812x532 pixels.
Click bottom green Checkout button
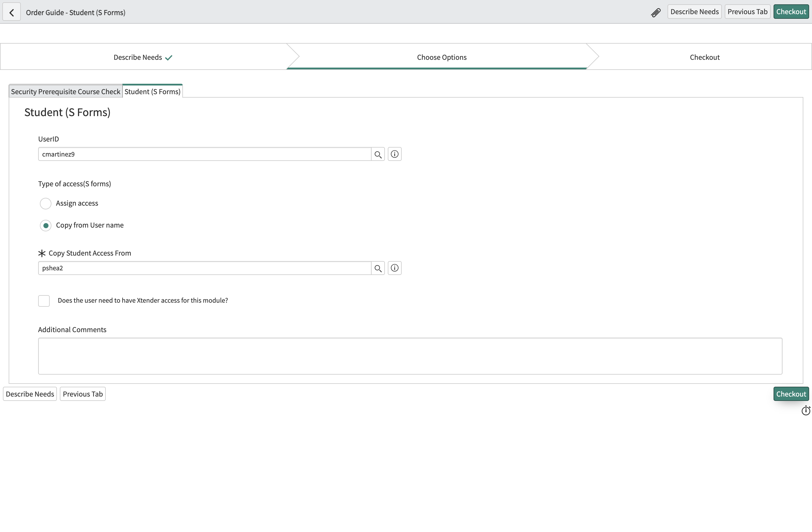(791, 394)
